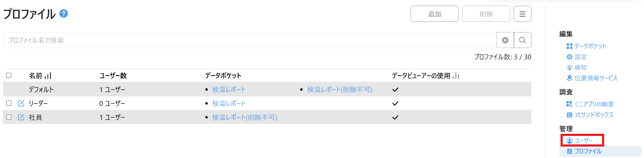Check the 社員 row checkbox

click(9, 117)
